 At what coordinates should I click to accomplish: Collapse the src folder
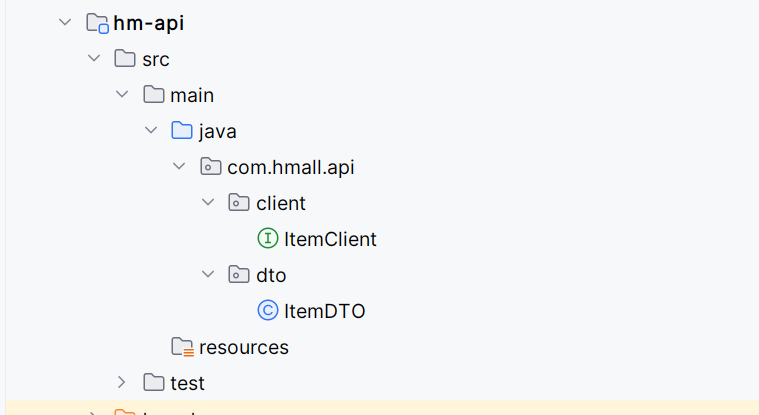pyautogui.click(x=94, y=59)
